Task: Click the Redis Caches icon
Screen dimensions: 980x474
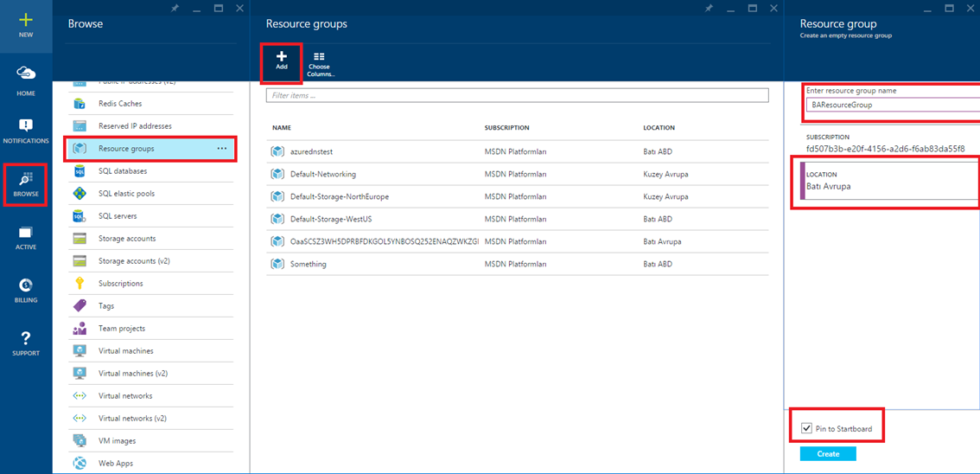Action: tap(80, 103)
